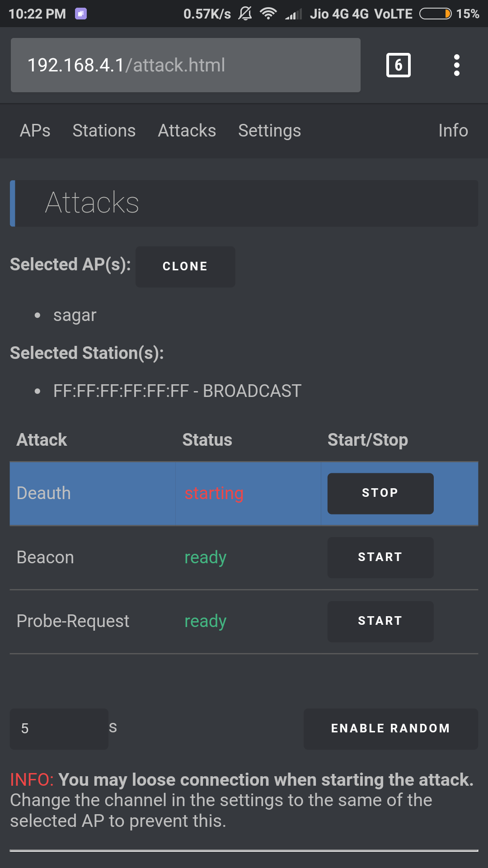Tap the muted bell icon in status bar
This screenshot has width=488, height=868.
click(245, 14)
